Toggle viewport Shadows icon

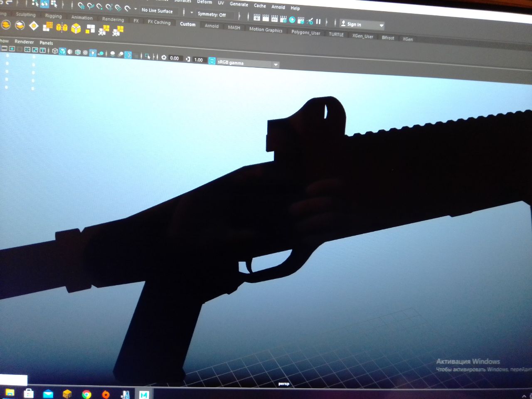[x=101, y=53]
